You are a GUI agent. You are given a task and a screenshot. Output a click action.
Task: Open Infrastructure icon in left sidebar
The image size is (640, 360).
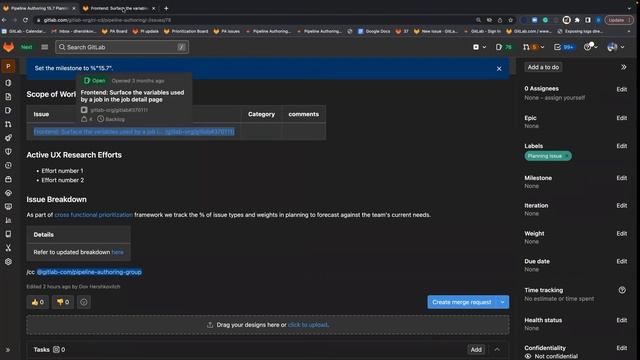(8, 193)
